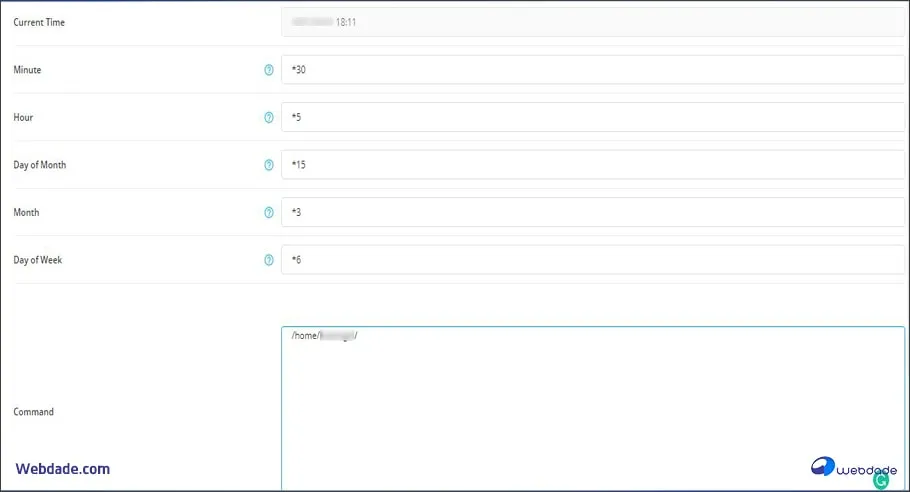The image size is (910, 492).
Task: Click the help icon beside Minute
Action: (x=268, y=70)
